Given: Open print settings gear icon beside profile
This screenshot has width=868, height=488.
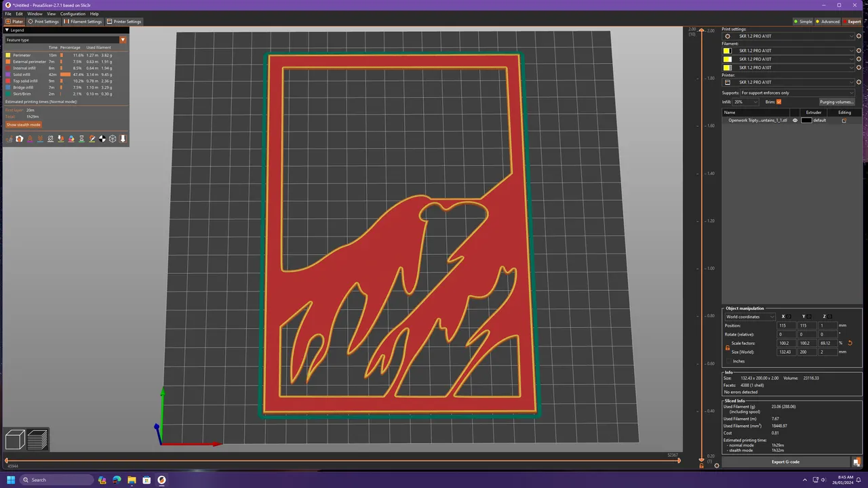Looking at the screenshot, I should [859, 37].
